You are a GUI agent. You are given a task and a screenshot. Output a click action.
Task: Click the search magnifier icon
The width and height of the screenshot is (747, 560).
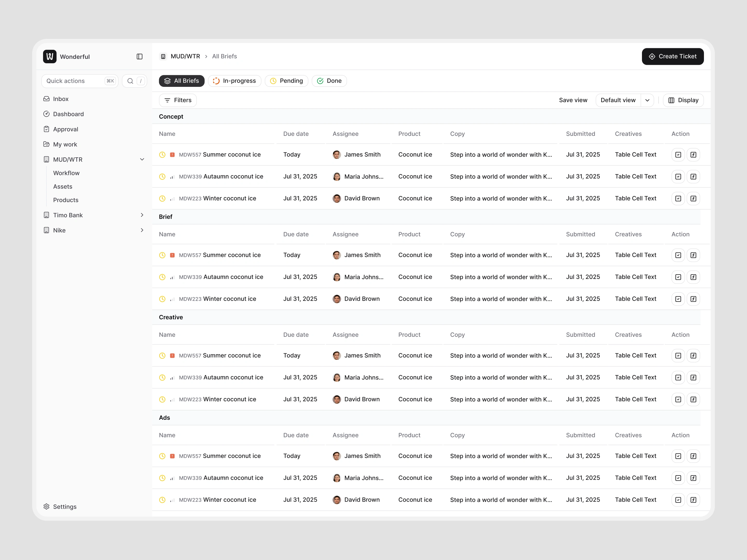click(130, 81)
